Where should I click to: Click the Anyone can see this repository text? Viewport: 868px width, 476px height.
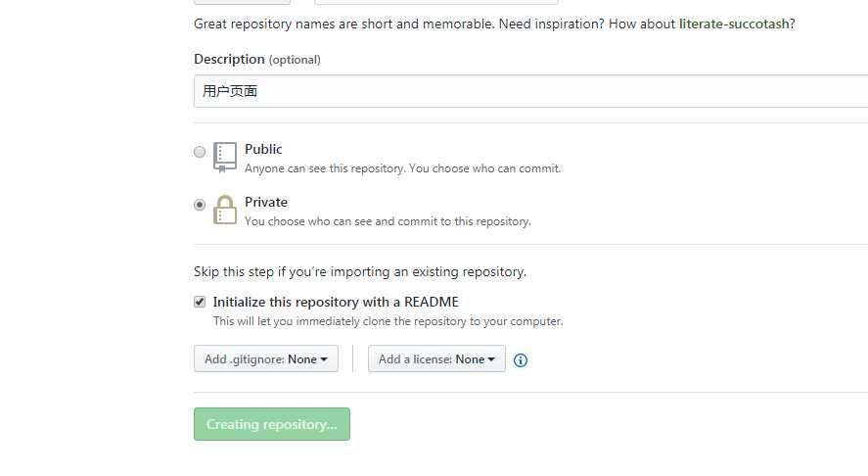[x=402, y=168]
